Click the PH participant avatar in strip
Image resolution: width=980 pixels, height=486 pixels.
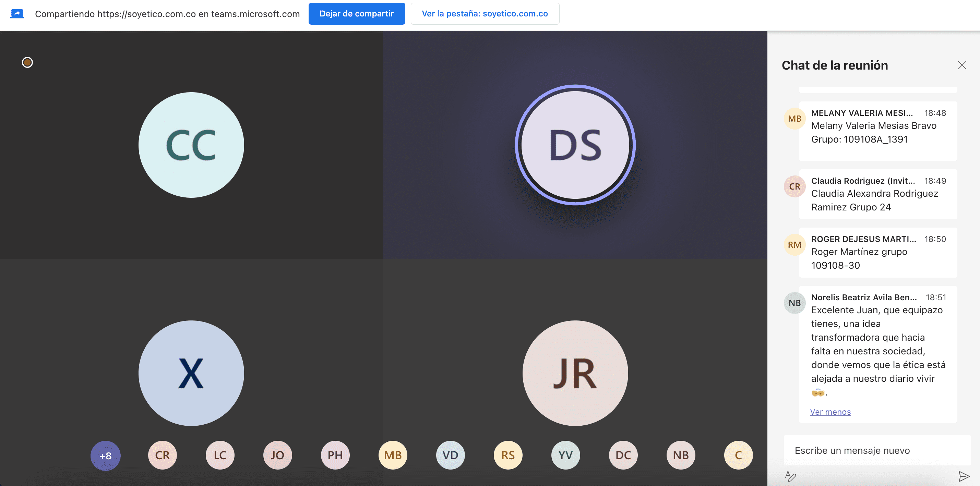335,455
